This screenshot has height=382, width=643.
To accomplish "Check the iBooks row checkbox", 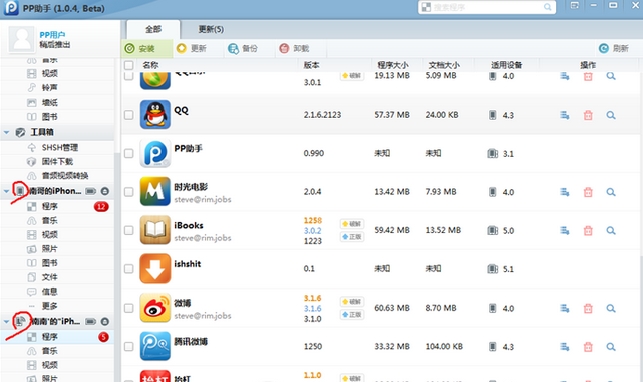I will point(128,230).
